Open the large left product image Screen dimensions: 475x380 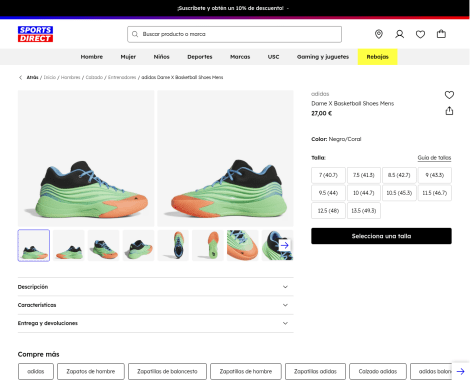pos(86,158)
